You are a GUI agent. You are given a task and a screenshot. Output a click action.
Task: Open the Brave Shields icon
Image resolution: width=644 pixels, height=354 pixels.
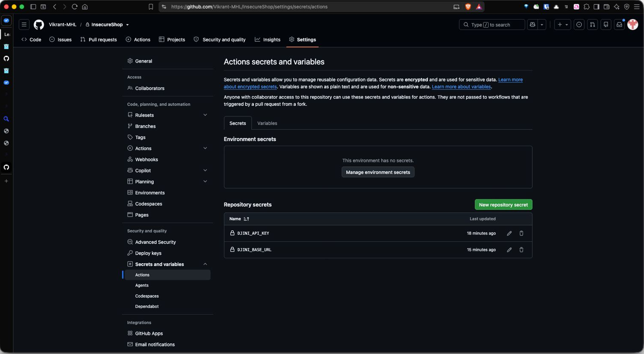[468, 7]
